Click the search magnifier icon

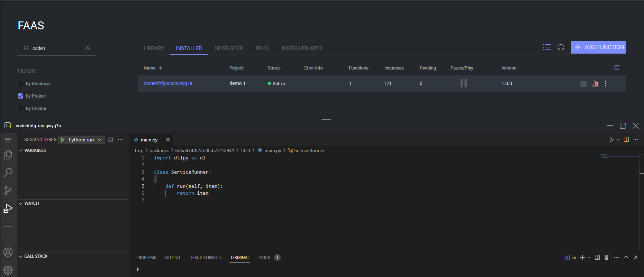tap(26, 48)
